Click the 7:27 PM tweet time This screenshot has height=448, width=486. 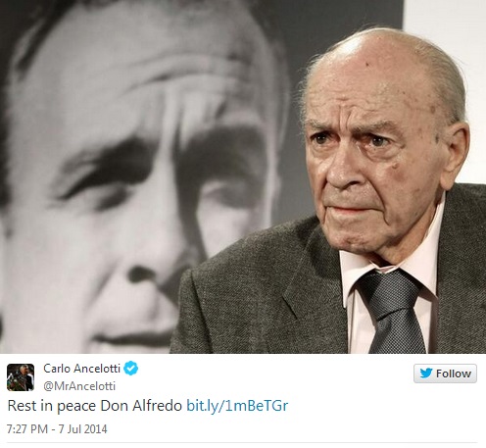pyautogui.click(x=27, y=428)
